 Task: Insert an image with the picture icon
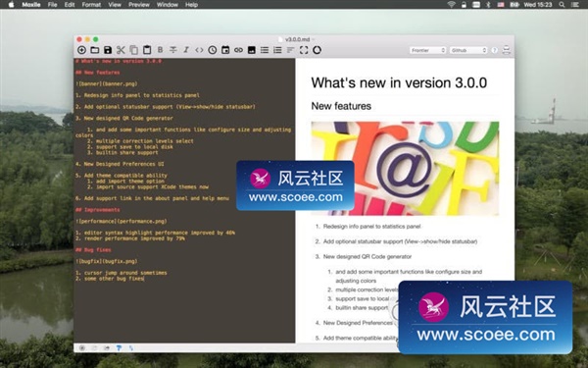[252, 50]
